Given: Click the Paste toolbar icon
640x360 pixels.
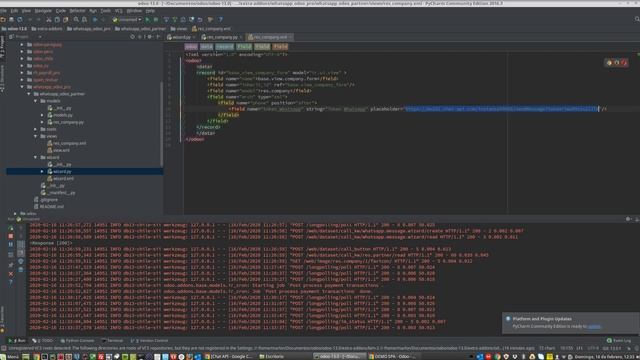Looking at the screenshot, I should 65,20.
